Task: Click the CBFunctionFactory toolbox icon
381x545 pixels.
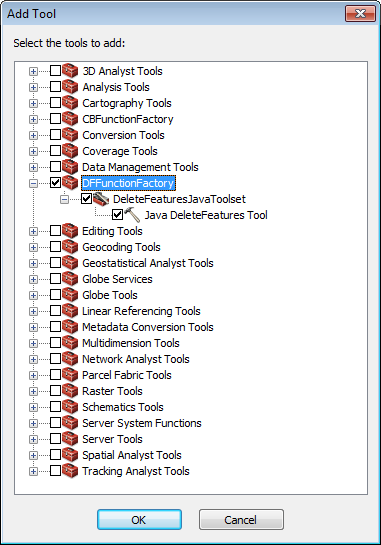Action: (x=70, y=119)
